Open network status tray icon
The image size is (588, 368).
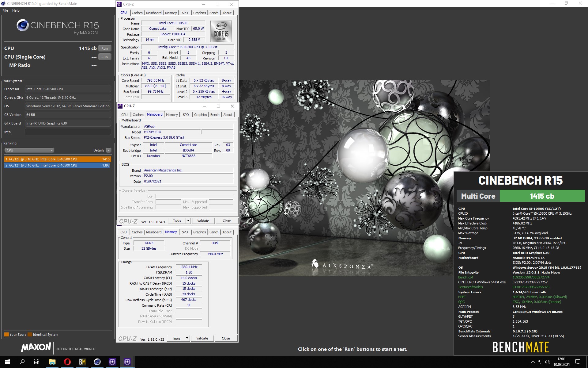(x=541, y=362)
